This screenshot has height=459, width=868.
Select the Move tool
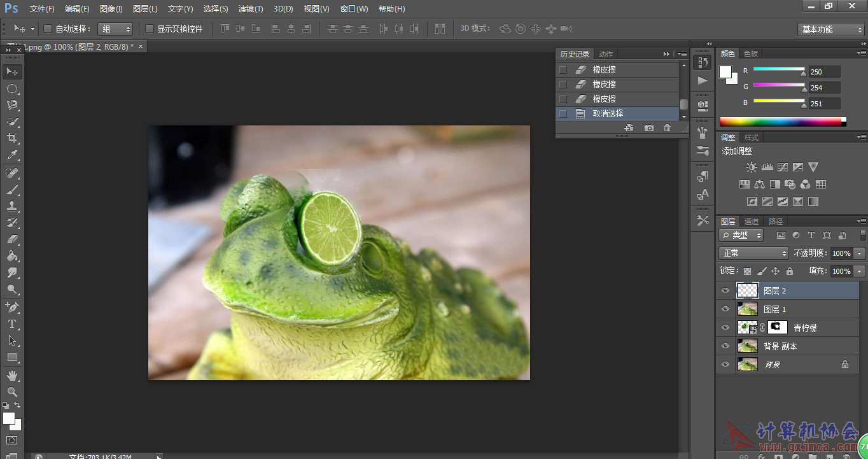point(12,71)
